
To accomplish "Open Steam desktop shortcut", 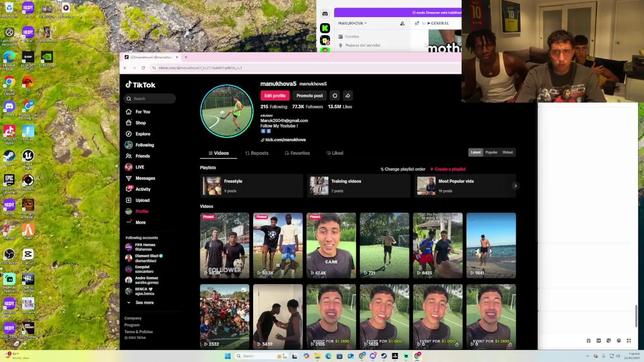I will pyautogui.click(x=9, y=158).
